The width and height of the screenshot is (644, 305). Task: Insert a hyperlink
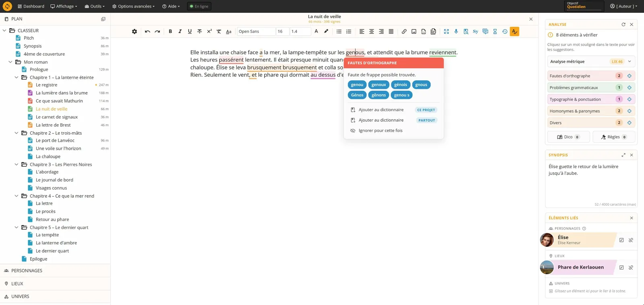pyautogui.click(x=404, y=31)
